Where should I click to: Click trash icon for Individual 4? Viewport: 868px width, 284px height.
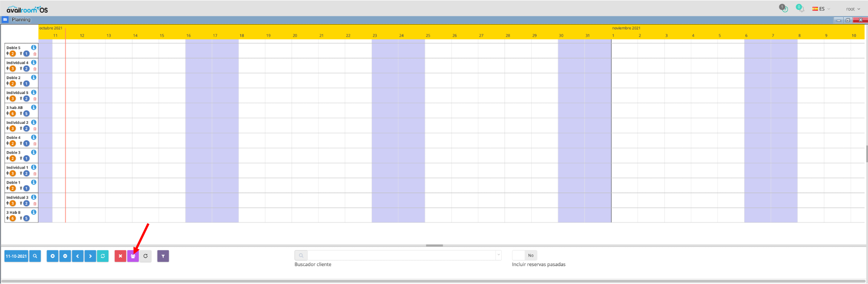click(x=35, y=69)
